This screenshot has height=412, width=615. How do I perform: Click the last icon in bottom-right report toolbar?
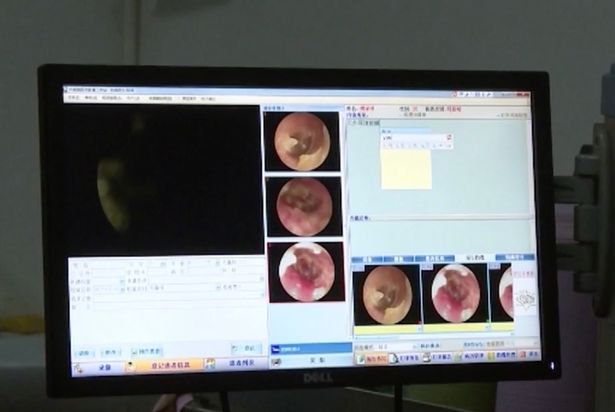[x=522, y=354]
